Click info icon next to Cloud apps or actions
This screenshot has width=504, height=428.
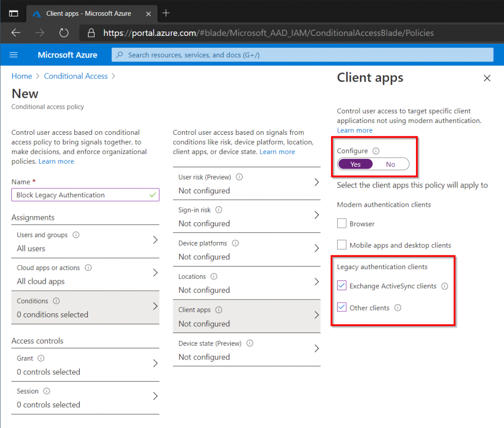coord(88,268)
